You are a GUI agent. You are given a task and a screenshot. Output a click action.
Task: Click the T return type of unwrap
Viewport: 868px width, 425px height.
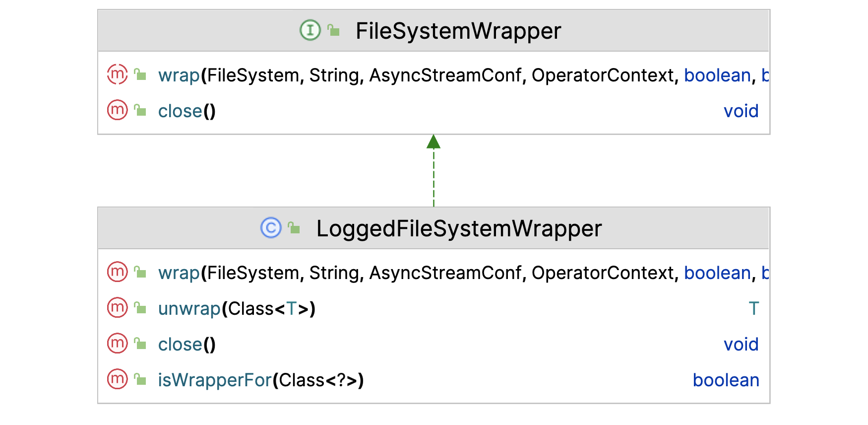pos(754,309)
